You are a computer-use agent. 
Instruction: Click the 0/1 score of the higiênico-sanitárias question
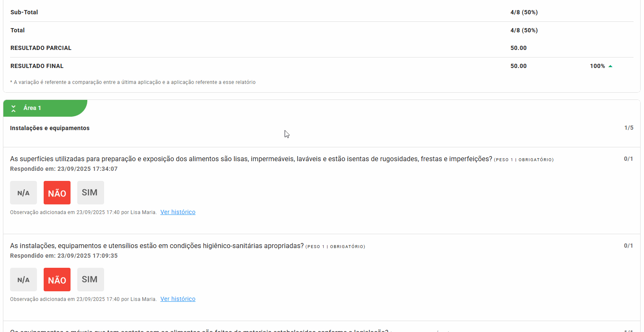click(x=628, y=246)
